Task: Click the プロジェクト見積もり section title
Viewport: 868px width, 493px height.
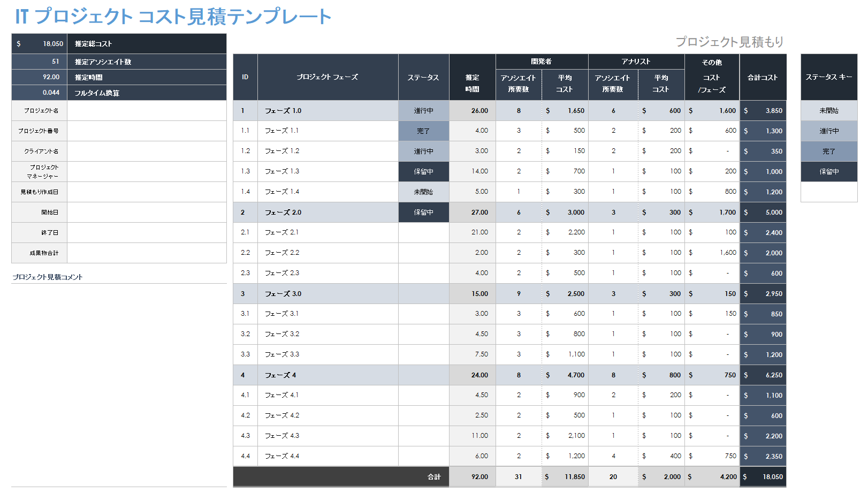Action: (x=729, y=42)
